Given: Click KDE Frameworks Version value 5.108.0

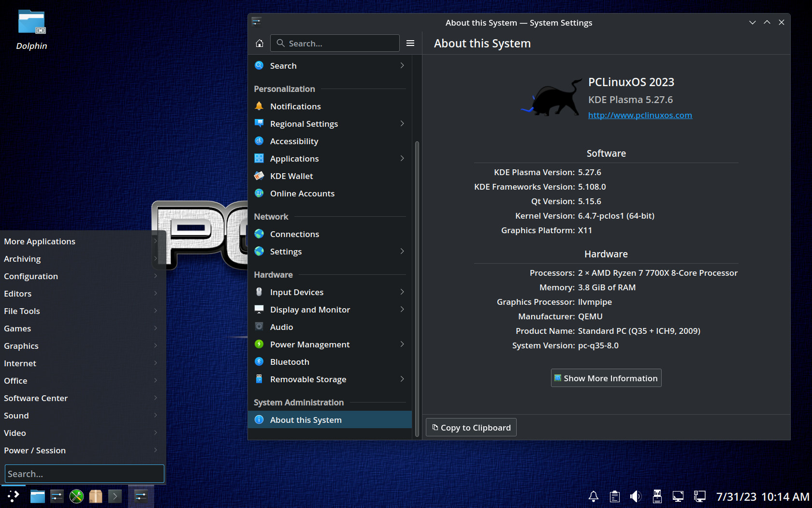Looking at the screenshot, I should [592, 187].
